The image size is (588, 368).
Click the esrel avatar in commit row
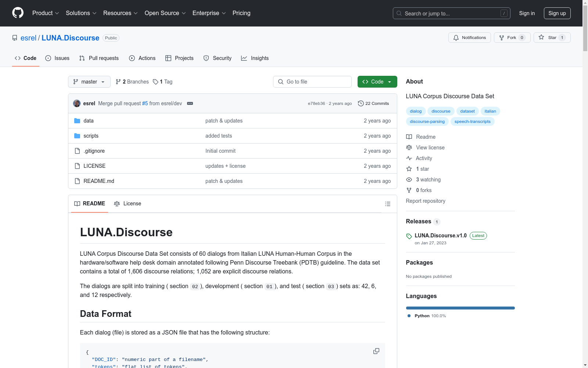tap(77, 103)
